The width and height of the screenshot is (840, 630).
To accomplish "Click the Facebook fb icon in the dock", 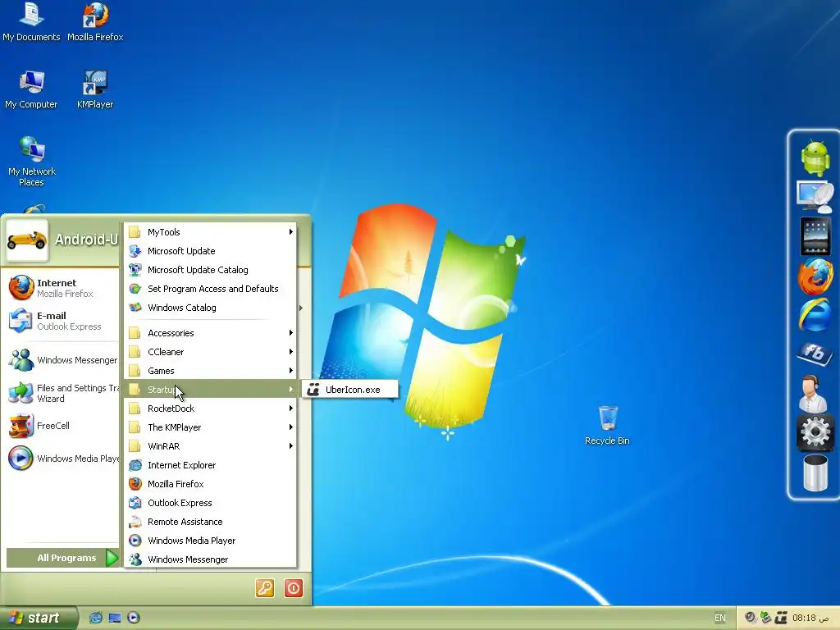I will coord(815,354).
